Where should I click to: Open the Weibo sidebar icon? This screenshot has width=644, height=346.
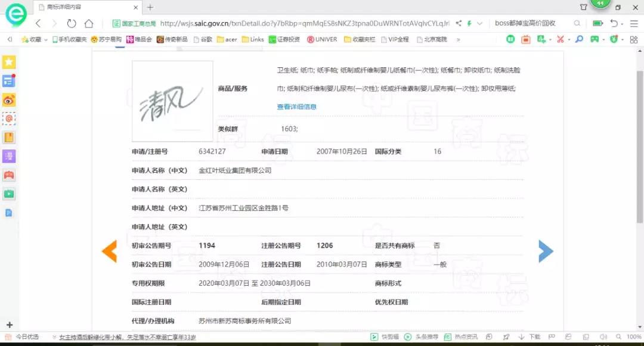pyautogui.click(x=8, y=99)
